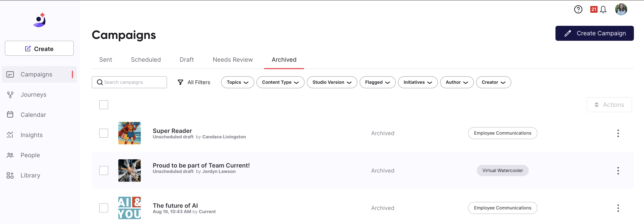This screenshot has width=644, height=224.
Task: Open the All Filters funnel icon
Action: pos(180,82)
